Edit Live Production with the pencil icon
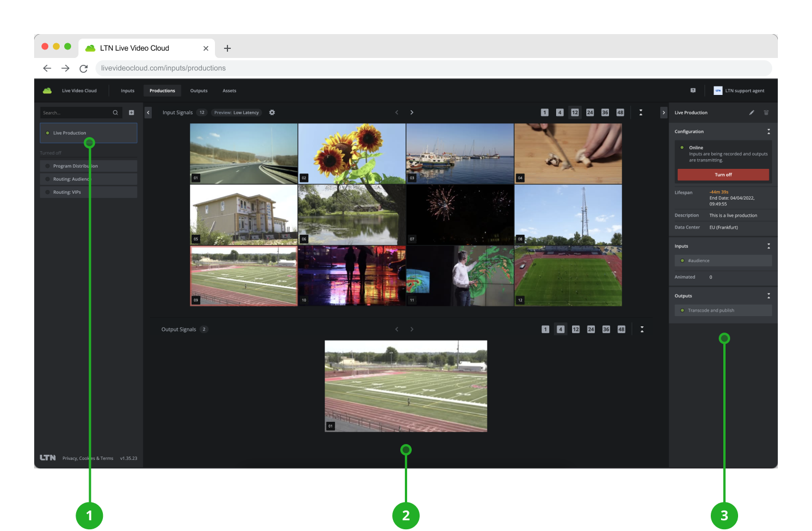 point(752,113)
